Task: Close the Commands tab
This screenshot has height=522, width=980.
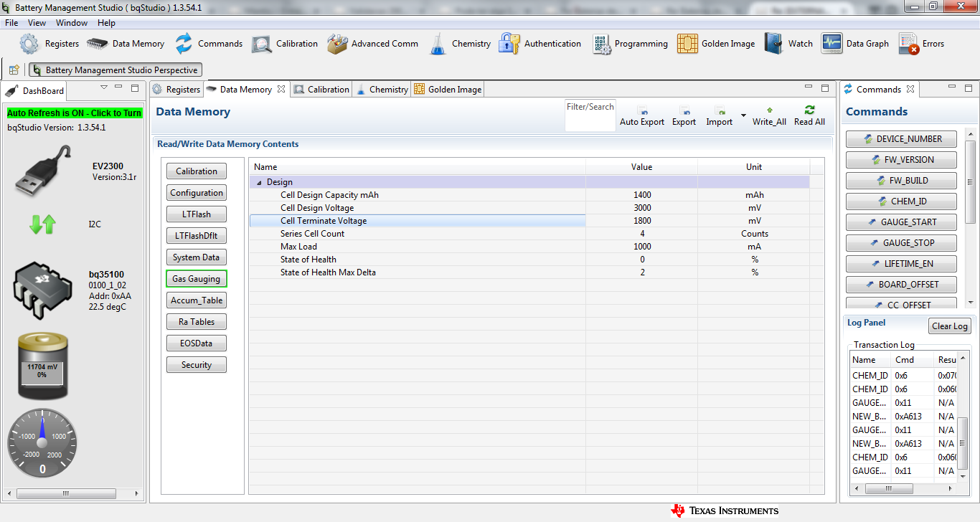Action: [910, 90]
